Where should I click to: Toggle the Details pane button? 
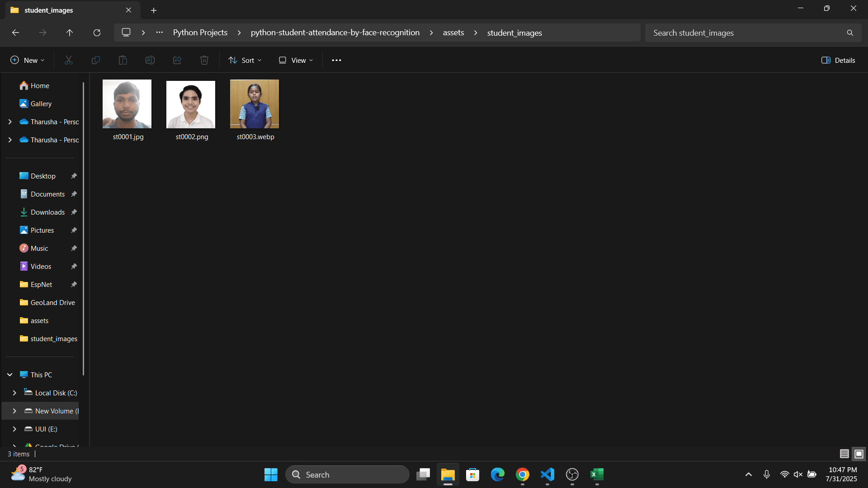pos(838,60)
